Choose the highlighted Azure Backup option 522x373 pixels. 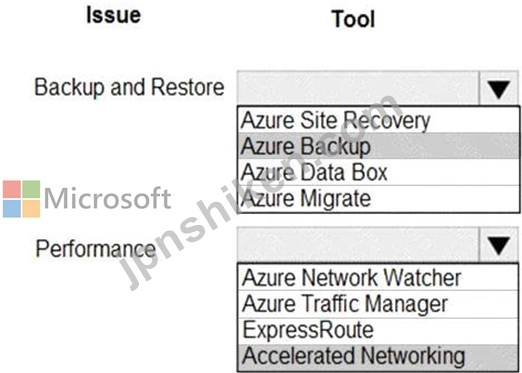379,146
